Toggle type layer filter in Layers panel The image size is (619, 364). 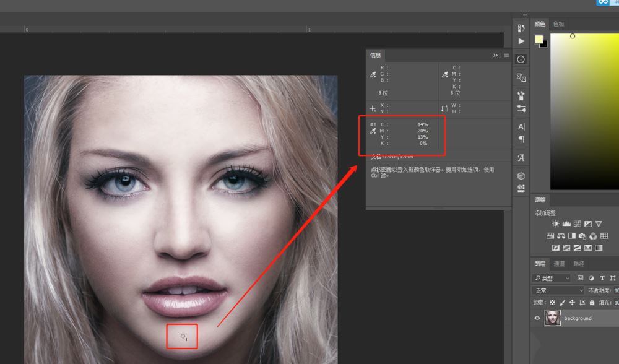tap(602, 279)
